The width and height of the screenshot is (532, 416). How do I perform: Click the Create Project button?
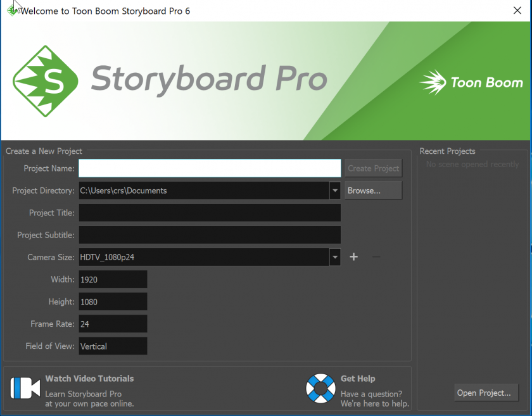click(x=374, y=168)
